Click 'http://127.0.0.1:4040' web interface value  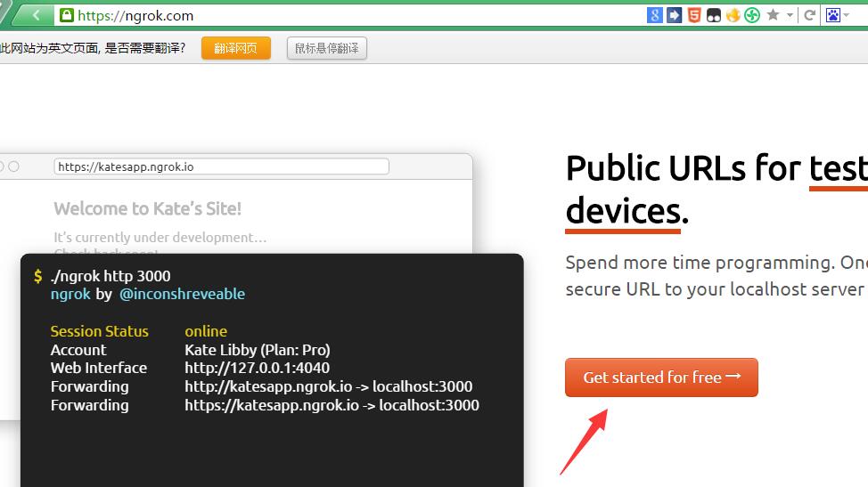[258, 369]
